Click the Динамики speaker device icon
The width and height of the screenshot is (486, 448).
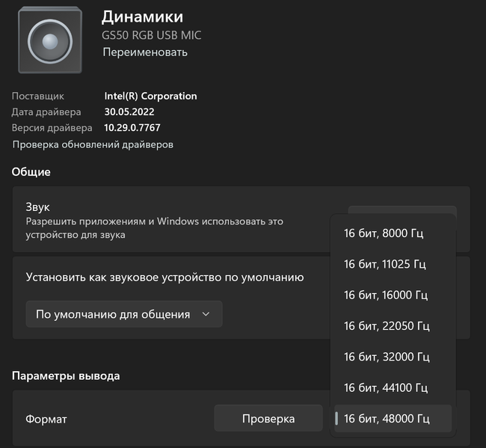pos(50,38)
